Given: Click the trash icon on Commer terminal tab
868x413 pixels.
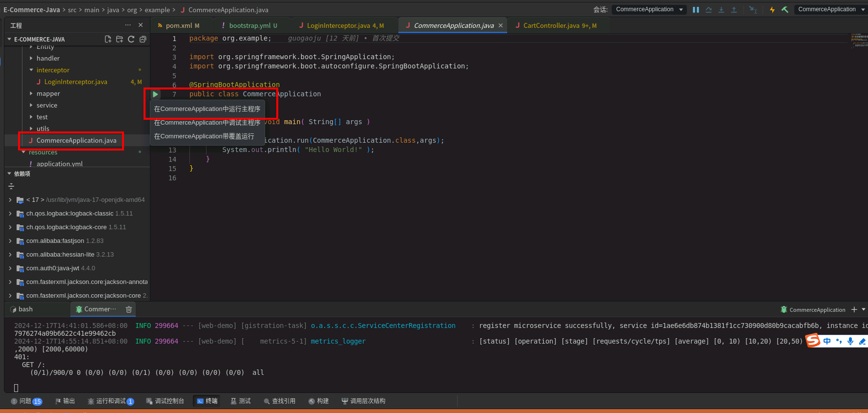Looking at the screenshot, I should pyautogui.click(x=129, y=309).
